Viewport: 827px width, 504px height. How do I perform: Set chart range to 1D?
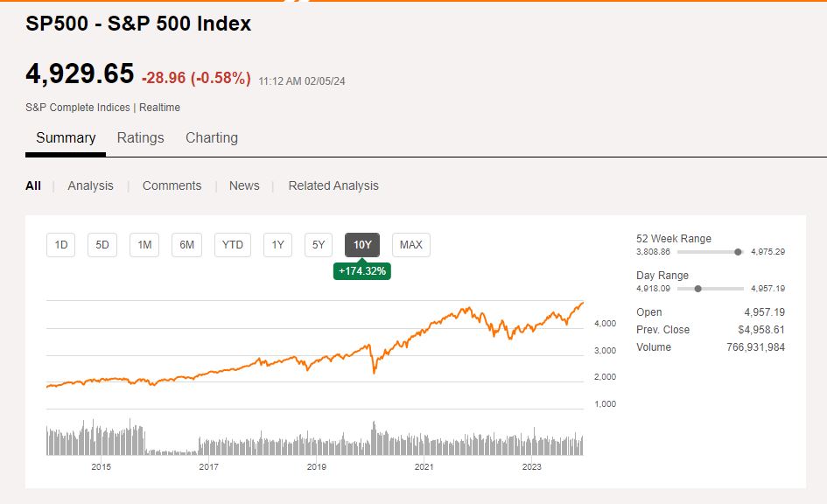[61, 245]
